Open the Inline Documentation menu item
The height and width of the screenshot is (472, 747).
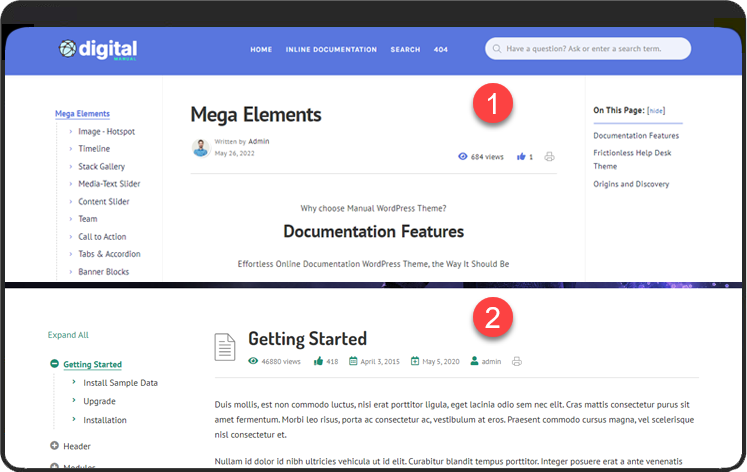[x=331, y=49]
